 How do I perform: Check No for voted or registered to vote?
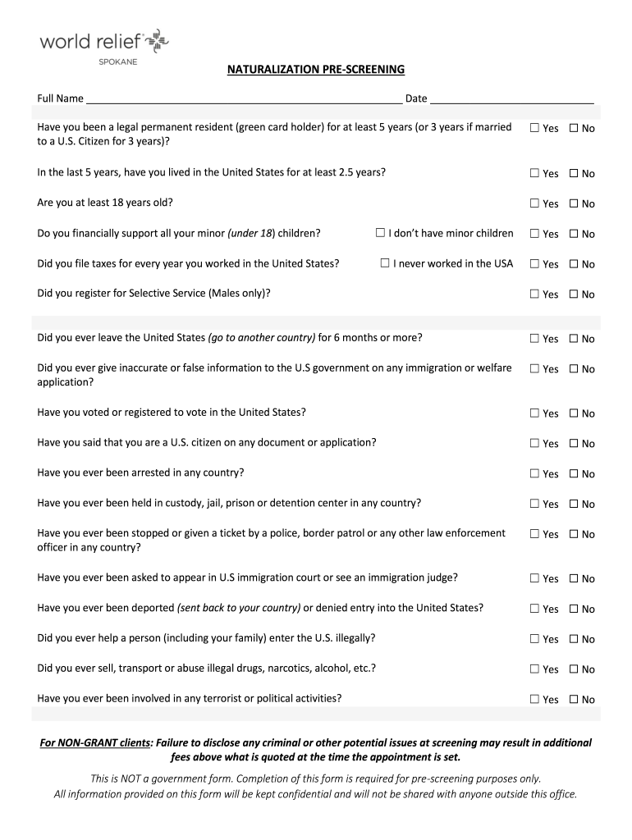574,413
